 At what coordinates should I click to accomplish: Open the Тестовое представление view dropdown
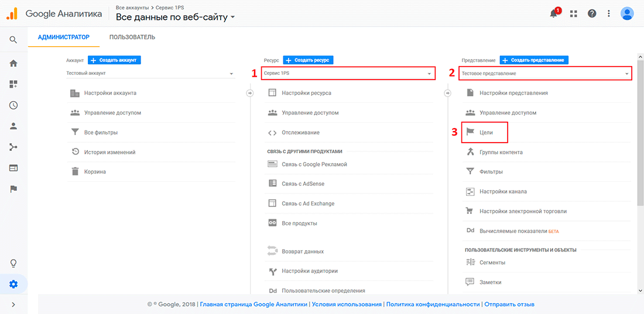546,74
